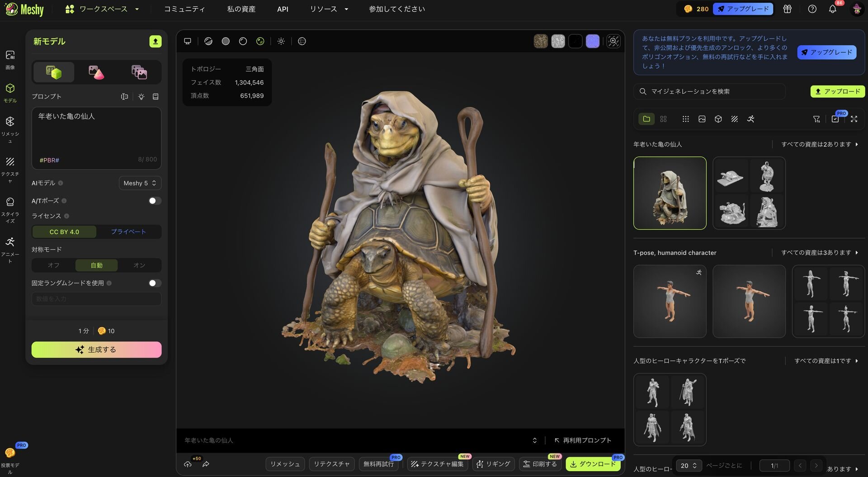Select the リメッシュ sidebar tool
Viewport: 868px width, 477px height.
tap(10, 129)
